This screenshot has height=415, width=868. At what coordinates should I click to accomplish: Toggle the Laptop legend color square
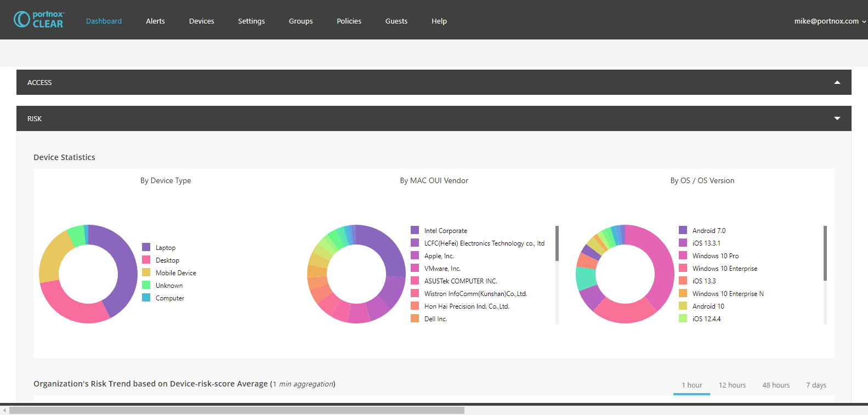146,247
